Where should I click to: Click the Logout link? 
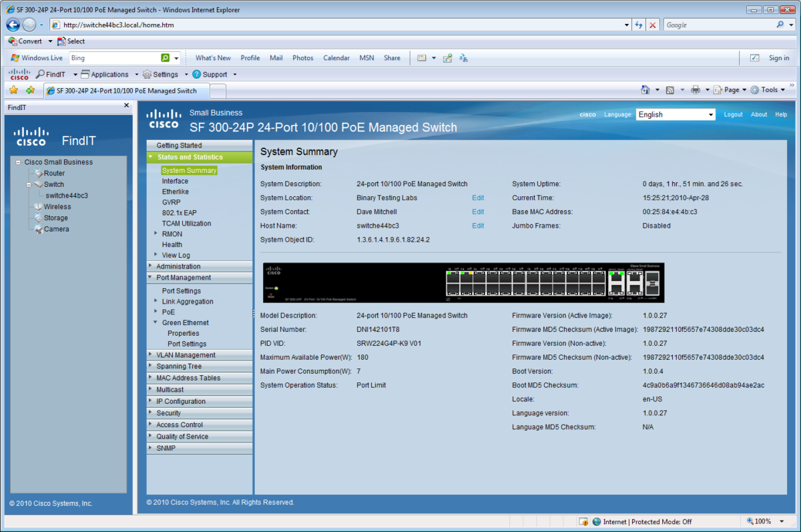pyautogui.click(x=733, y=114)
